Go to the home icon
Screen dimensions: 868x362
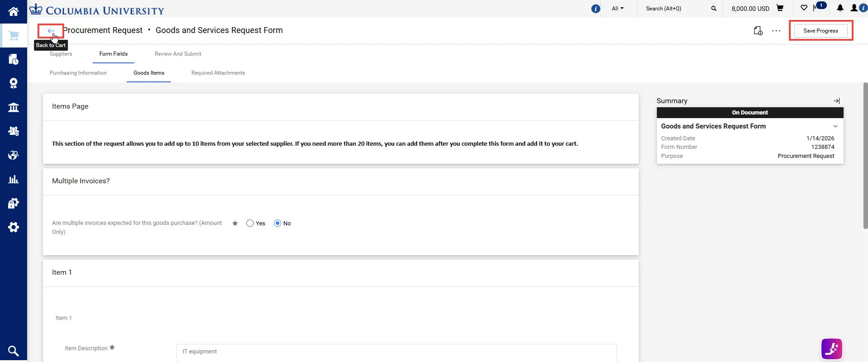tap(14, 11)
